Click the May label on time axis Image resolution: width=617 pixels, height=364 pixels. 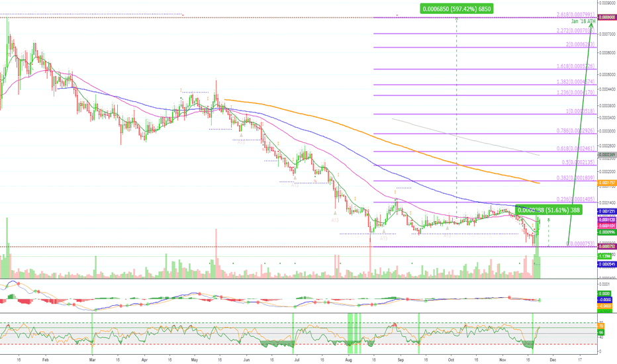pos(195,359)
